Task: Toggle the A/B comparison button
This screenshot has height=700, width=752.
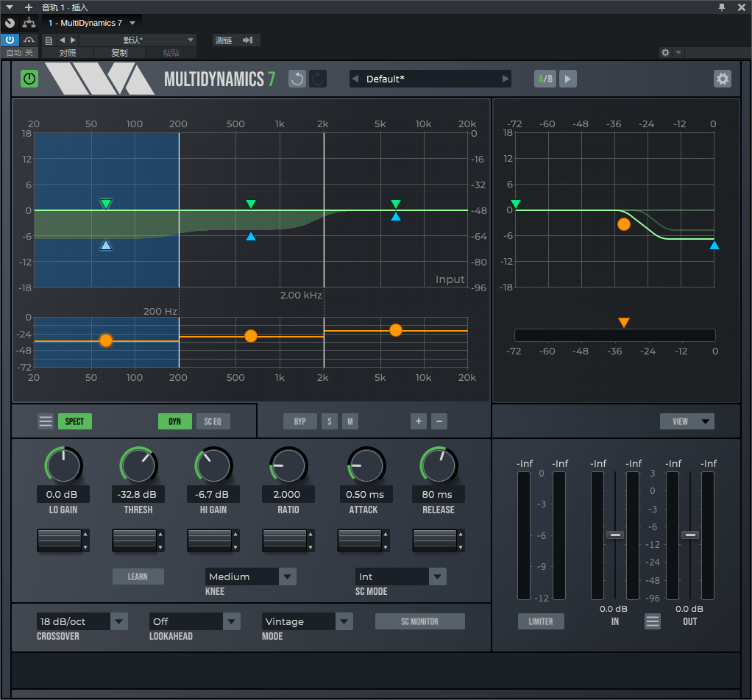Action: (x=545, y=79)
